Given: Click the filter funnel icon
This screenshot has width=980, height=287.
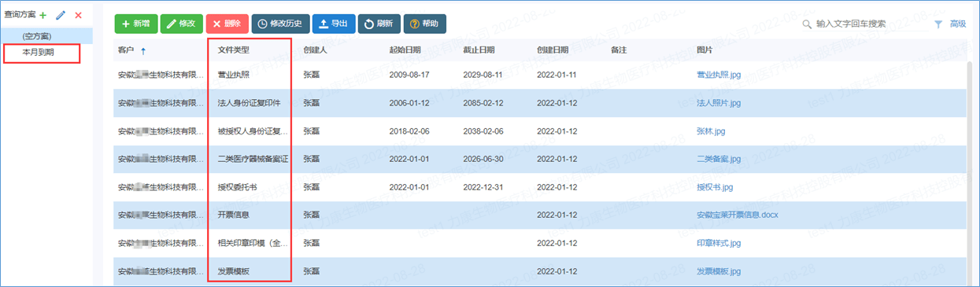Looking at the screenshot, I should (937, 24).
